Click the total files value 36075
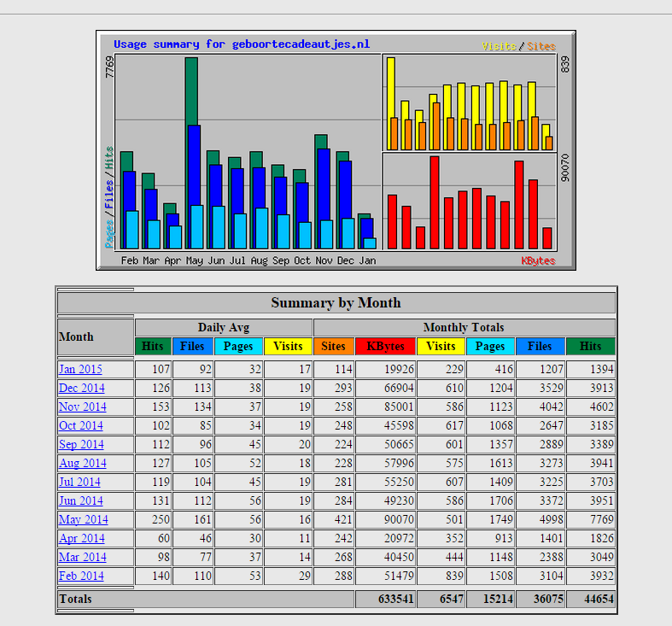Image resolution: width=672 pixels, height=626 pixels. pyautogui.click(x=548, y=599)
